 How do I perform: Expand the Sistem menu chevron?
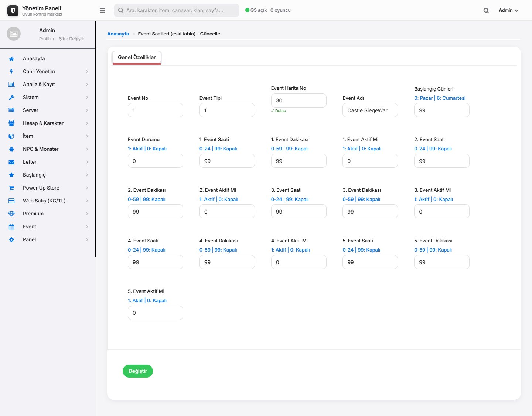(x=87, y=98)
